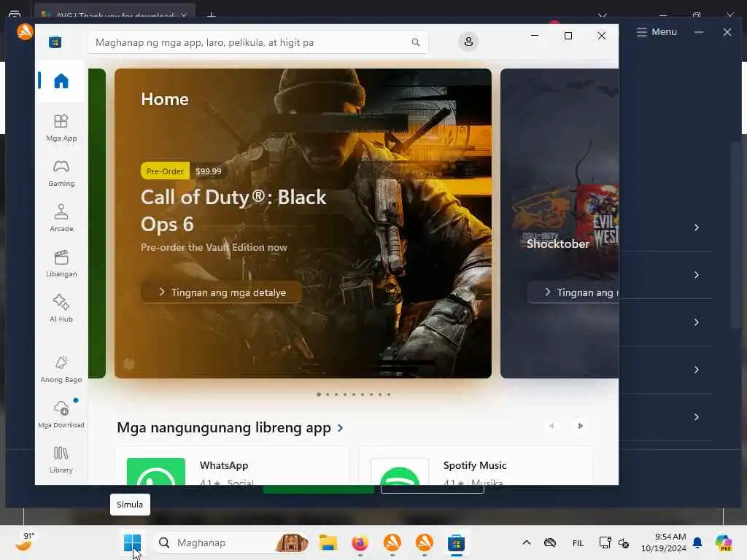Image resolution: width=747 pixels, height=560 pixels.
Task: Open Mga nangungunang libreng app list
Action: [x=230, y=427]
